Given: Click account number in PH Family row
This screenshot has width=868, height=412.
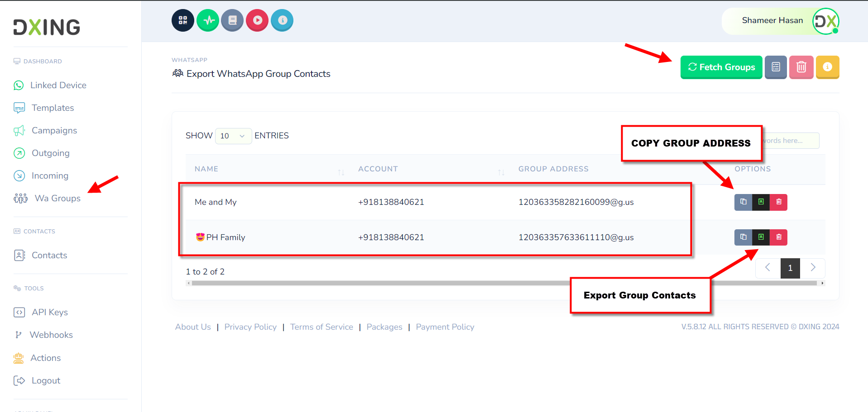Looking at the screenshot, I should pos(391,237).
